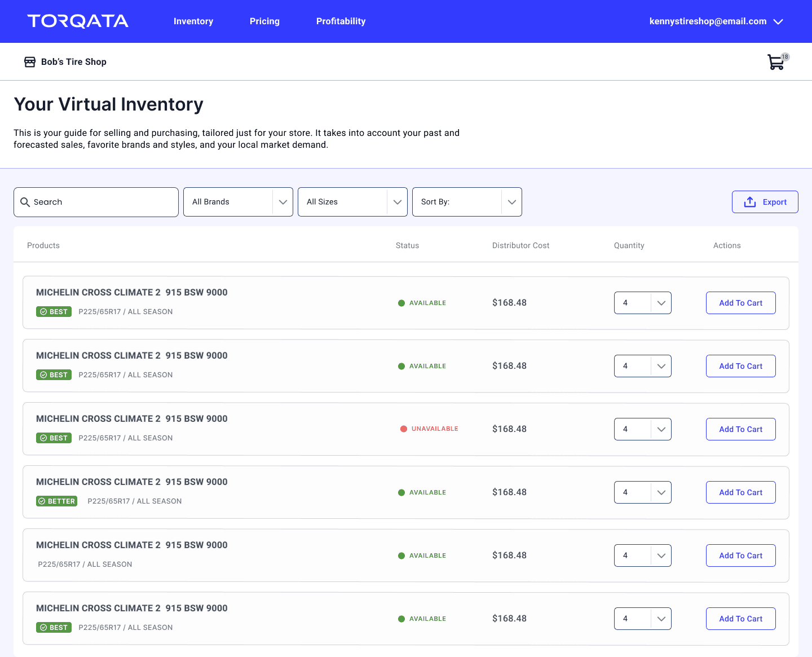Add the first Michelin product to cart

pos(740,303)
